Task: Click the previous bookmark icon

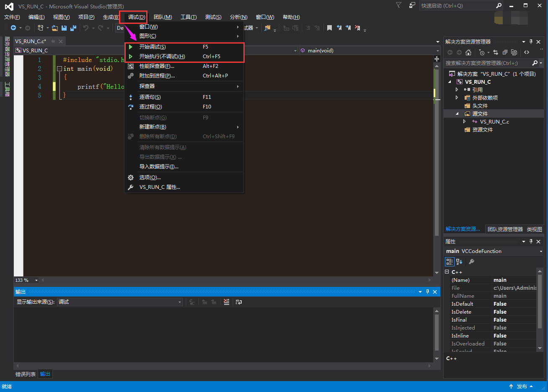Action: [339, 28]
